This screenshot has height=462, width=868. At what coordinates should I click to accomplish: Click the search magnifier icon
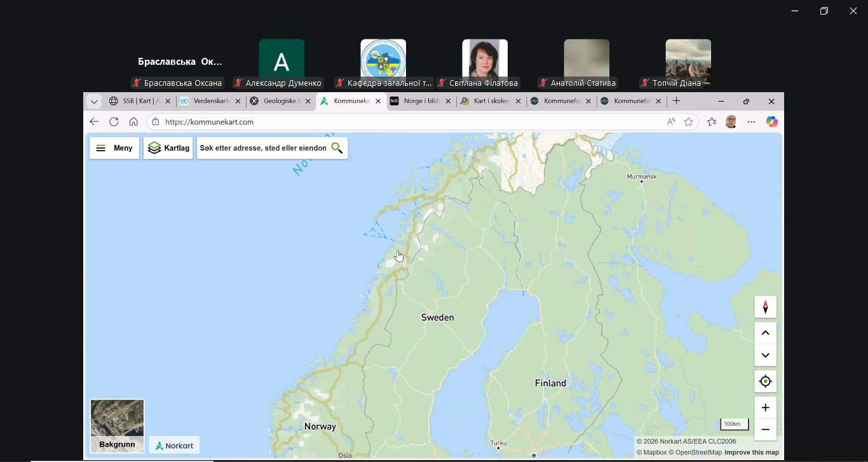coord(337,148)
